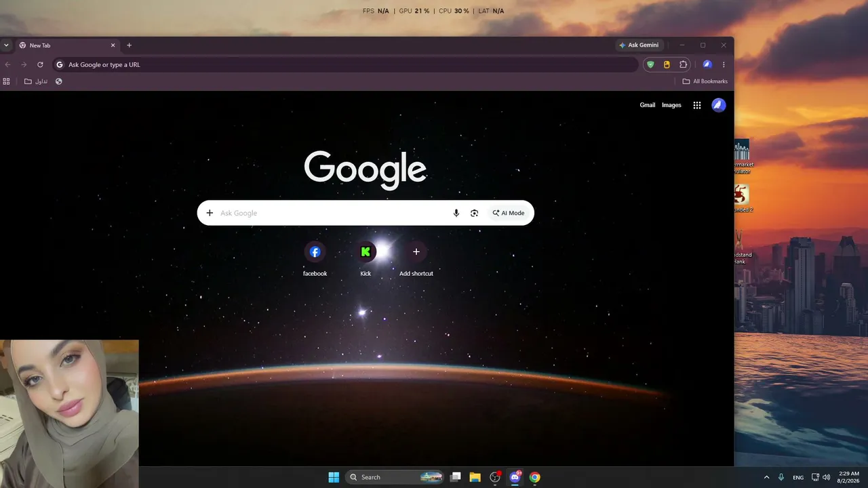Open the Kick shortcut
Viewport: 868px width, 488px height.
click(366, 258)
